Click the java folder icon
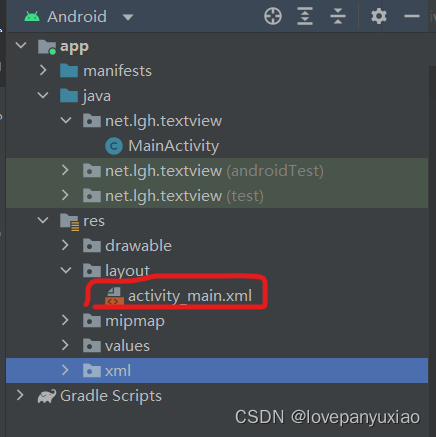This screenshot has height=437, width=436. (69, 96)
